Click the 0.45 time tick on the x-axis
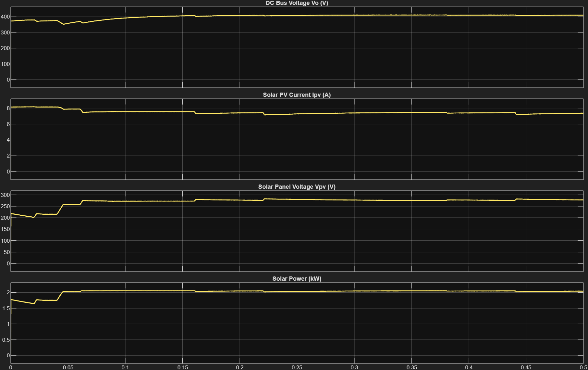This screenshot has height=370, width=588. coord(526,367)
